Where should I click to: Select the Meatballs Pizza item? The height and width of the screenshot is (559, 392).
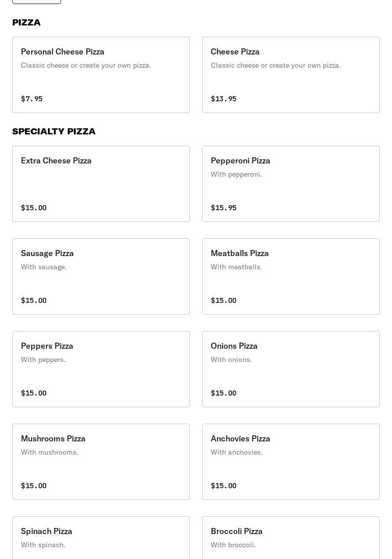pos(291,276)
